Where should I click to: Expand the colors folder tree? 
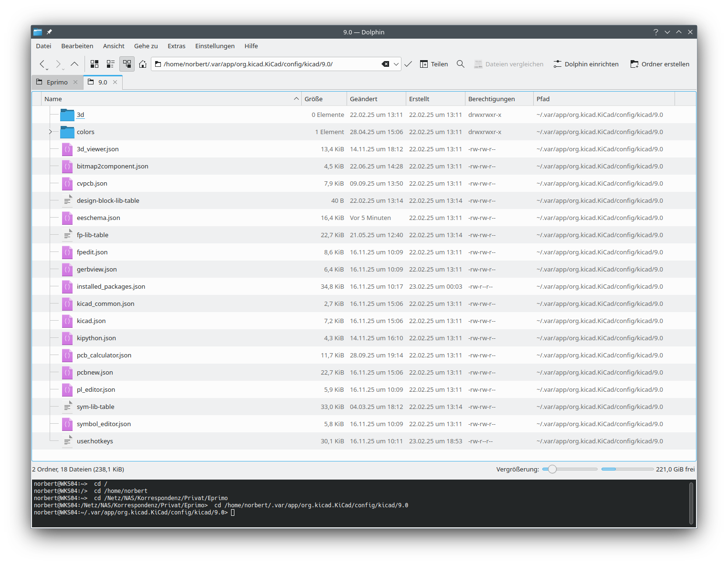pos(50,132)
